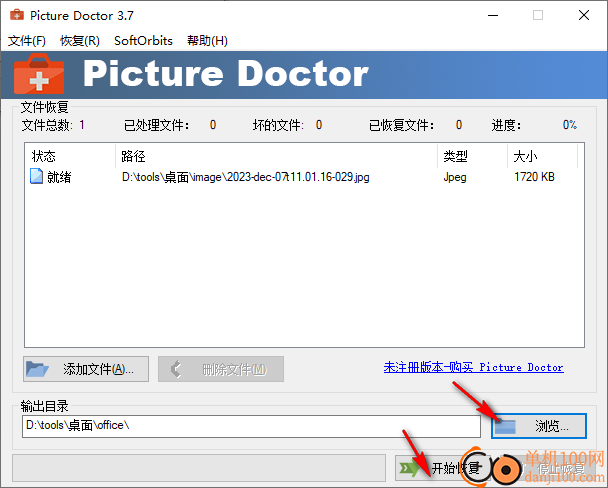Image resolution: width=608 pixels, height=488 pixels.
Task: Click the 1720 KB size cell
Action: [534, 177]
